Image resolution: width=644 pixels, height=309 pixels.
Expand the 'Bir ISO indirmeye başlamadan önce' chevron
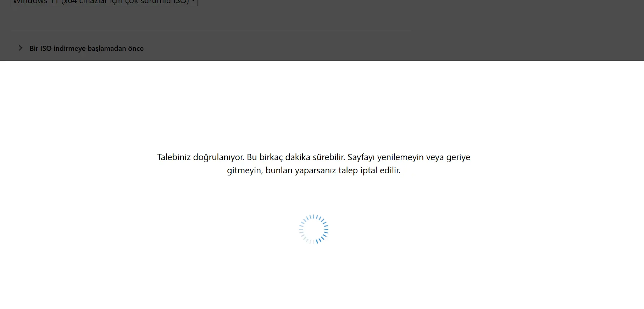(20, 48)
